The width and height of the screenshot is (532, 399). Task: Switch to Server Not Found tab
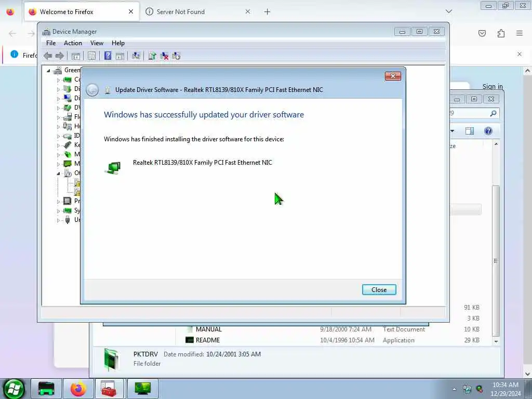tap(198, 12)
